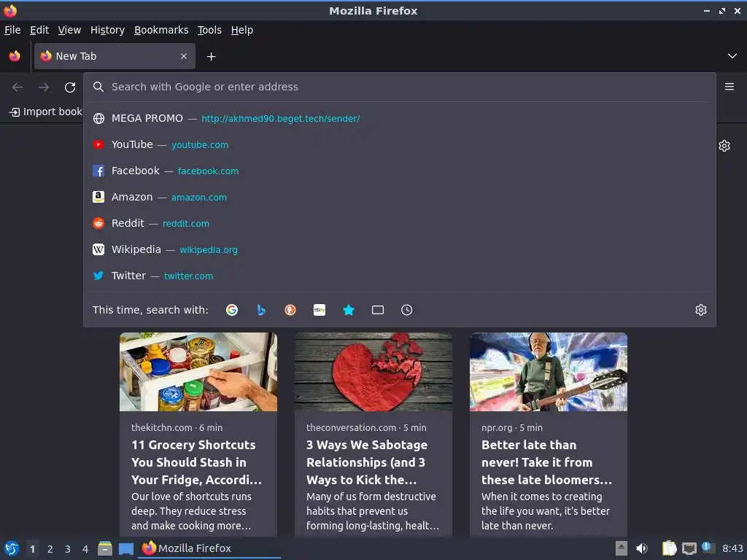Go back with the back arrow

(x=18, y=87)
